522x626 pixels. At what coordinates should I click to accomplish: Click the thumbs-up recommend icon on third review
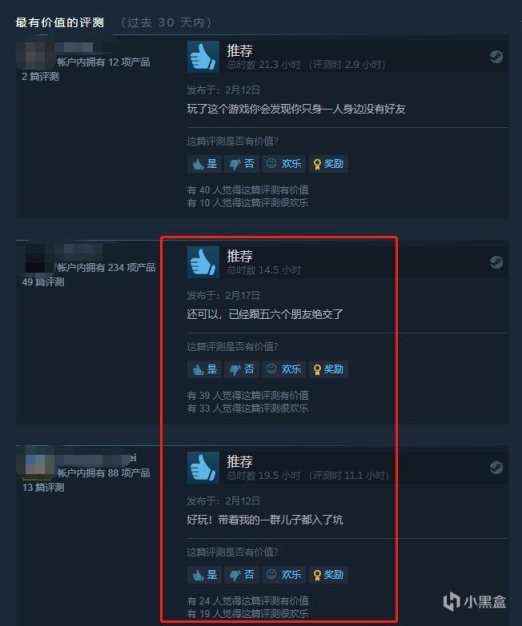point(203,468)
